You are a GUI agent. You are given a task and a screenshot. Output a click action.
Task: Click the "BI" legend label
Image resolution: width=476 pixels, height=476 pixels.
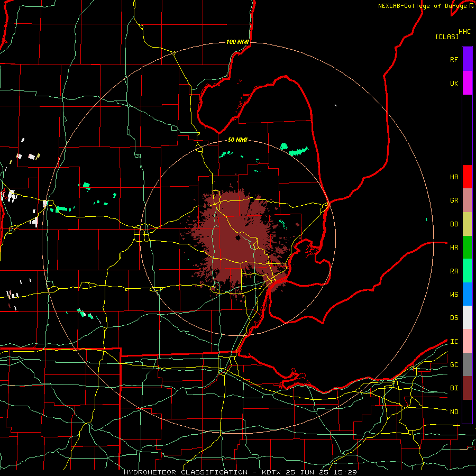tap(454, 388)
